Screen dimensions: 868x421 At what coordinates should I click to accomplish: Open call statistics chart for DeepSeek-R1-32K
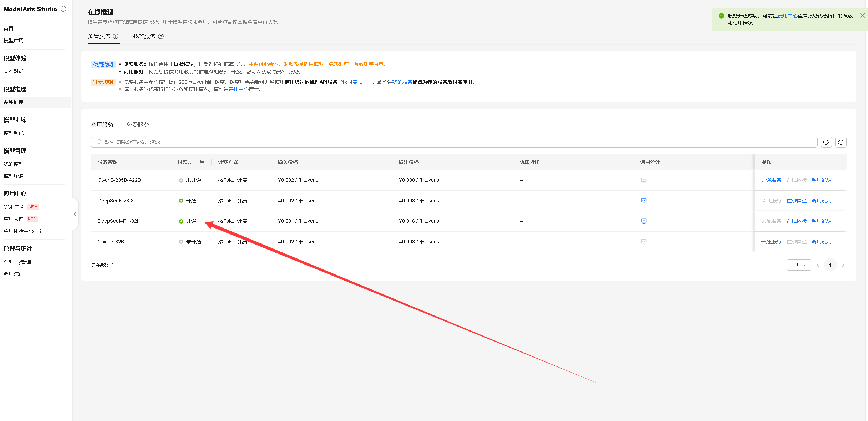pos(644,221)
